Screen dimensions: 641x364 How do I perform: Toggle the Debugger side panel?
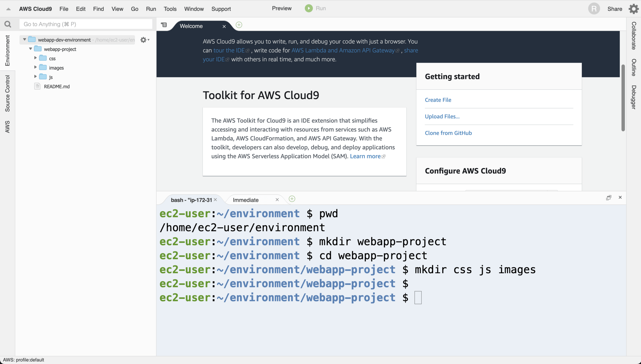click(634, 97)
